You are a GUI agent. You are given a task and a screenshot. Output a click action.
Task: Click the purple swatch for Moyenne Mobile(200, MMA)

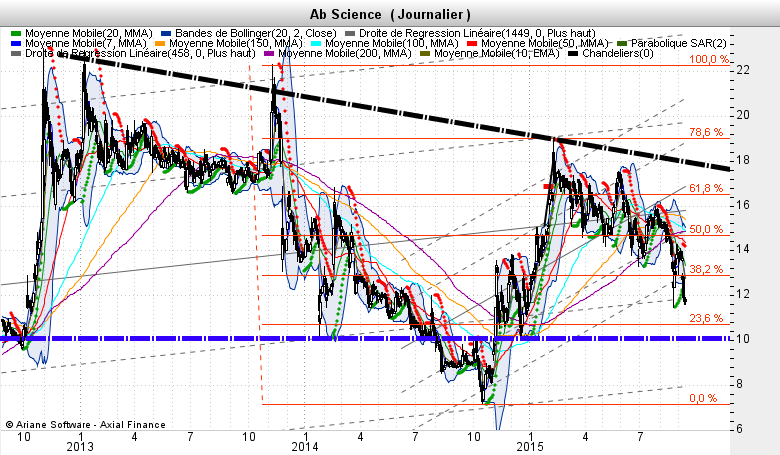269,54
